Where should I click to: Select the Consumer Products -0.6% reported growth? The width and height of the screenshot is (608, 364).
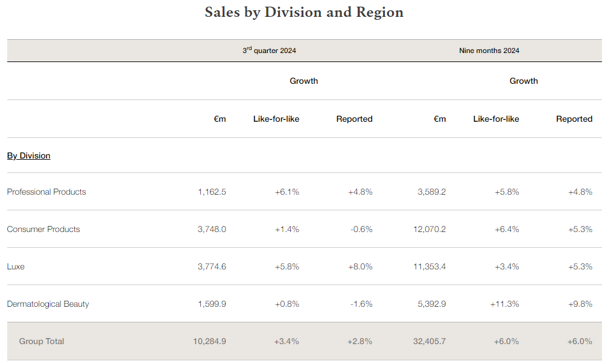361,229
